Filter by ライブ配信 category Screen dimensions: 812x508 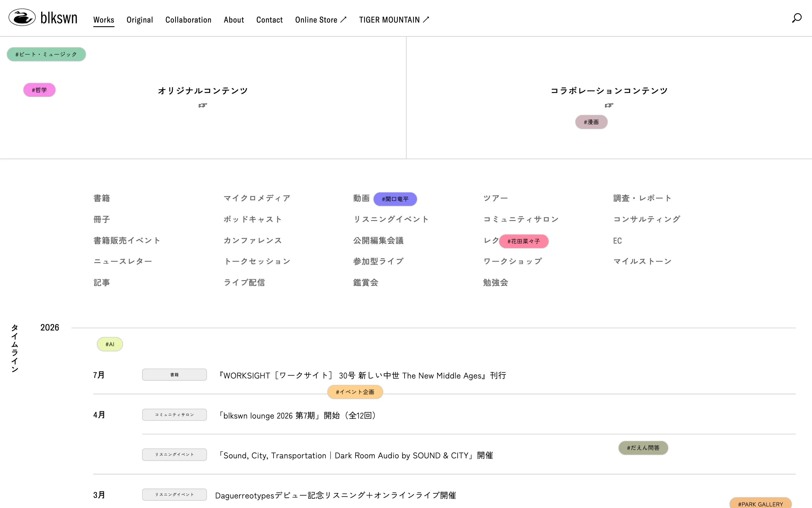pyautogui.click(x=244, y=283)
